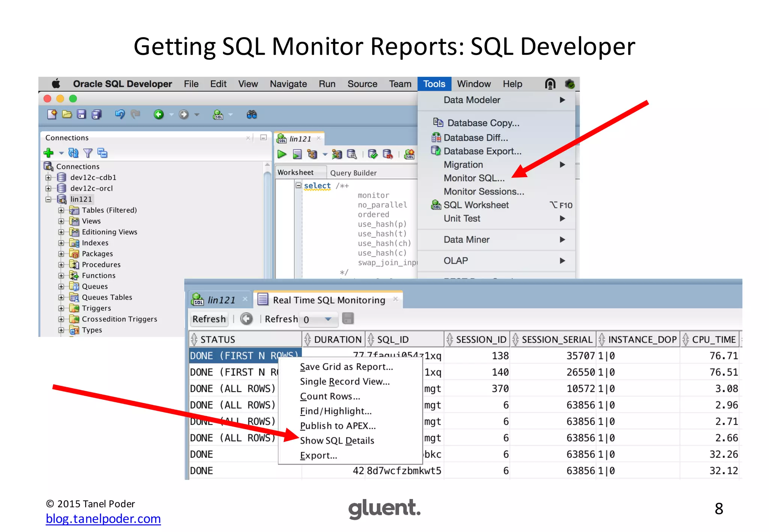
Task: Open the Refresh interval dropdown
Action: (328, 319)
